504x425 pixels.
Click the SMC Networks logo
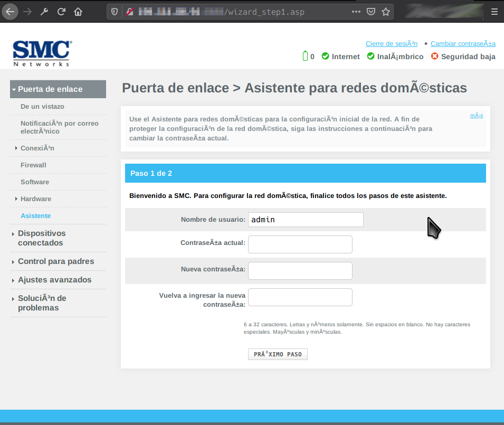(42, 53)
